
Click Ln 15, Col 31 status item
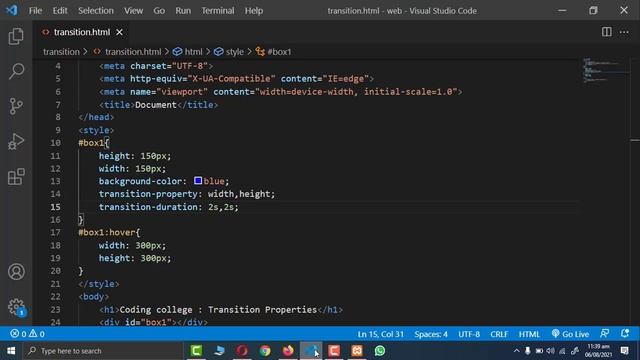380,334
